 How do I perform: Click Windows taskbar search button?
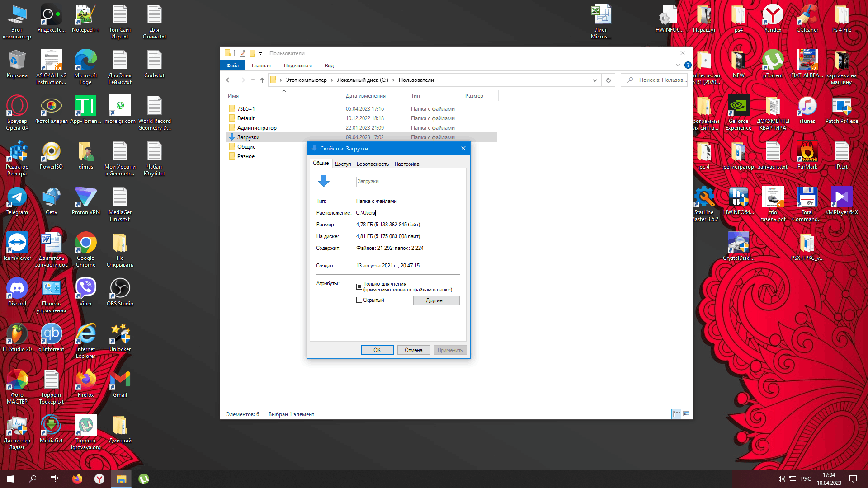pos(32,479)
